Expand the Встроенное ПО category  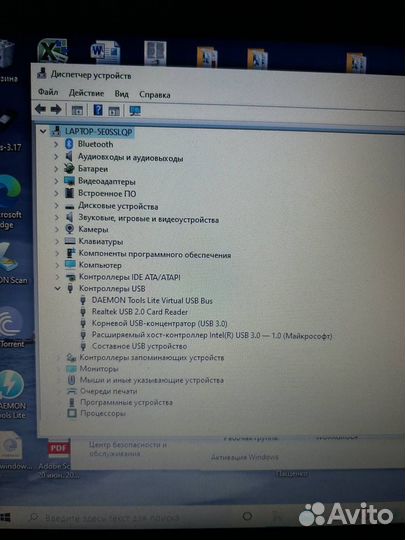pyautogui.click(x=56, y=193)
